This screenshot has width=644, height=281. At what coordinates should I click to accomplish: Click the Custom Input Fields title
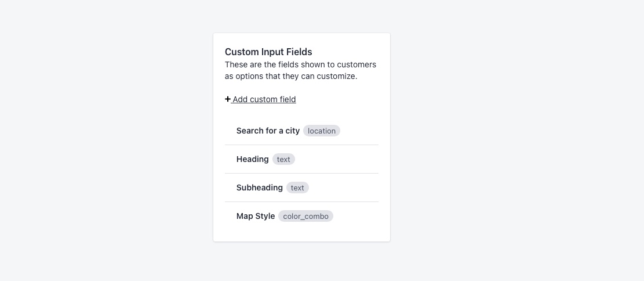pyautogui.click(x=268, y=52)
